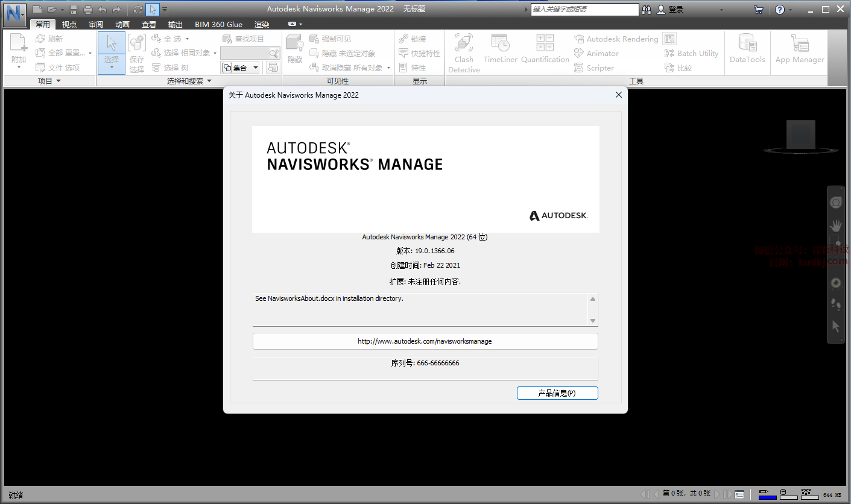
Task: Click the Save disk icon
Action: [74, 10]
